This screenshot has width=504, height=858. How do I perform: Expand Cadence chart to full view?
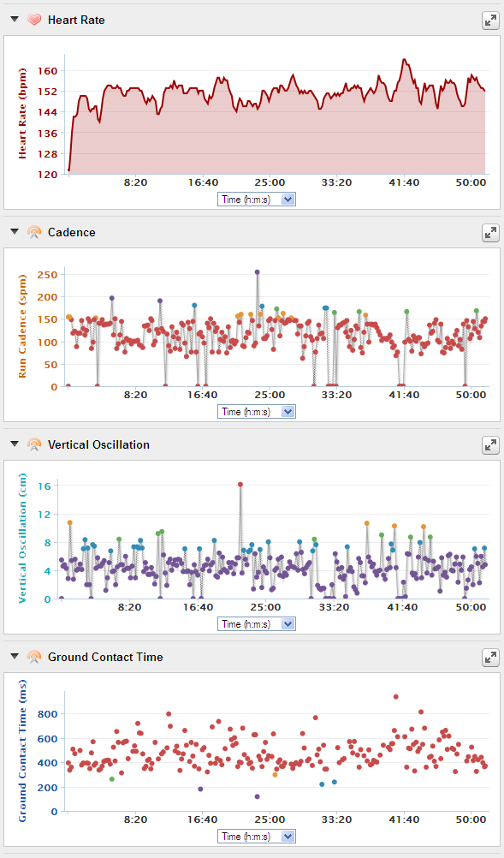point(490,233)
